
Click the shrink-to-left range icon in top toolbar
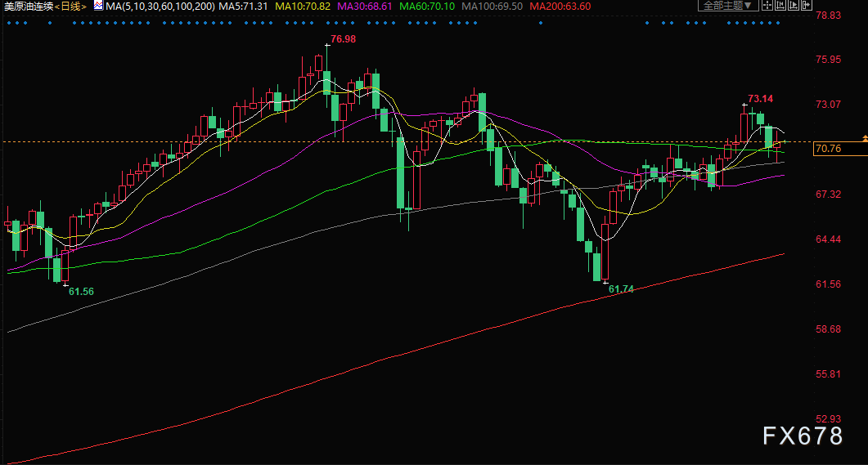tap(780, 5)
